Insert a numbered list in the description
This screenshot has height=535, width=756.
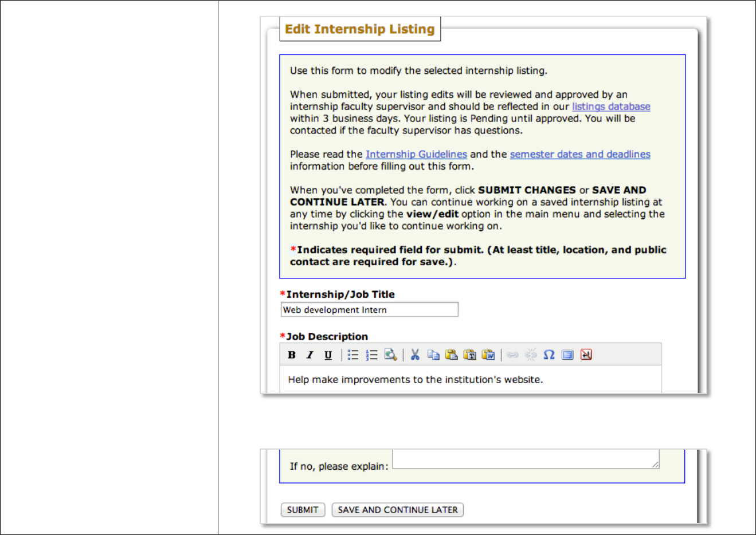371,355
